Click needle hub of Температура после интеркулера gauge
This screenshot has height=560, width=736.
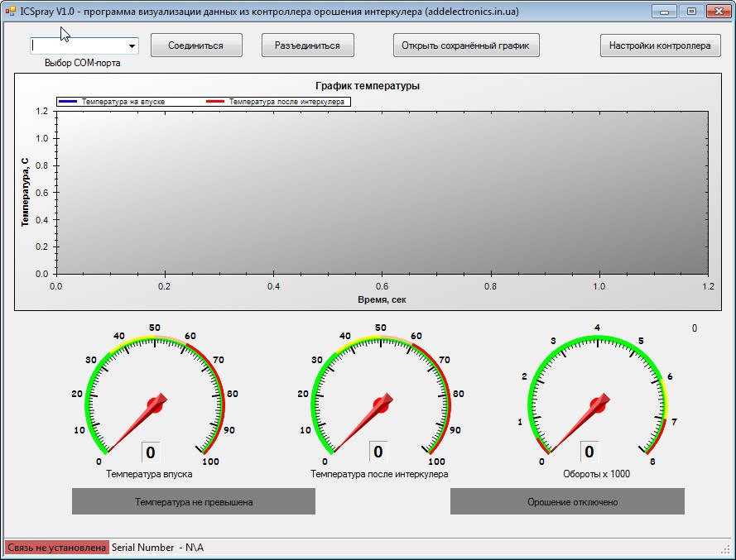click(380, 404)
